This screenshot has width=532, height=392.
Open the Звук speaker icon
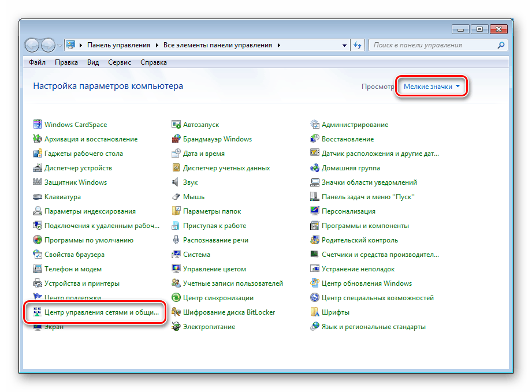[x=176, y=182]
